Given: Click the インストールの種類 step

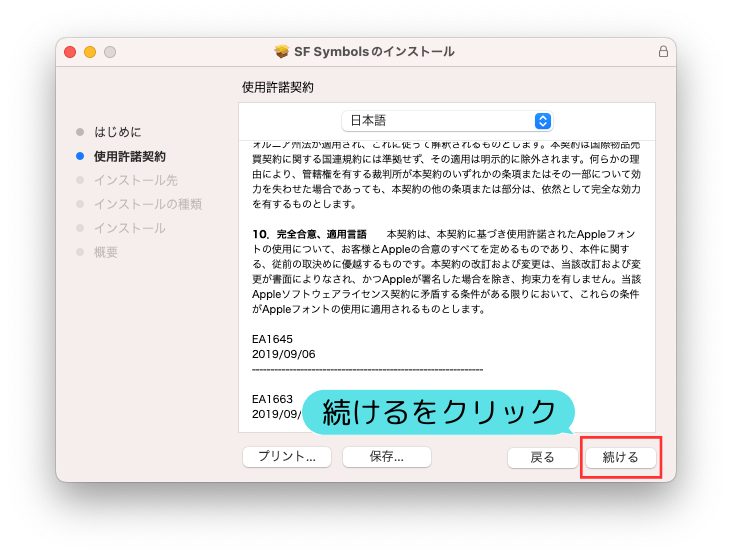Looking at the screenshot, I should [148, 204].
